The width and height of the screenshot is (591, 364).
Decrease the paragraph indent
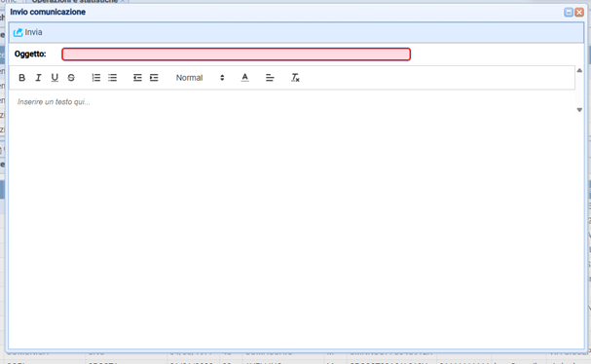137,78
